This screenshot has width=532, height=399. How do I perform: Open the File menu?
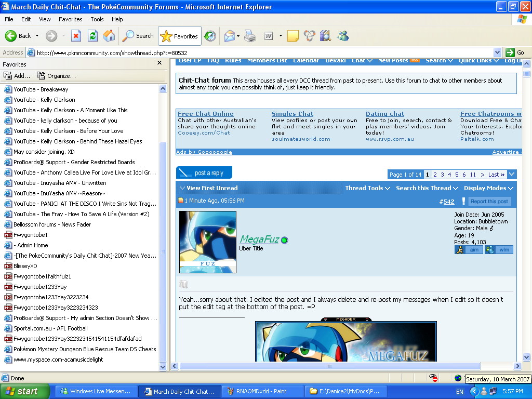(9, 19)
